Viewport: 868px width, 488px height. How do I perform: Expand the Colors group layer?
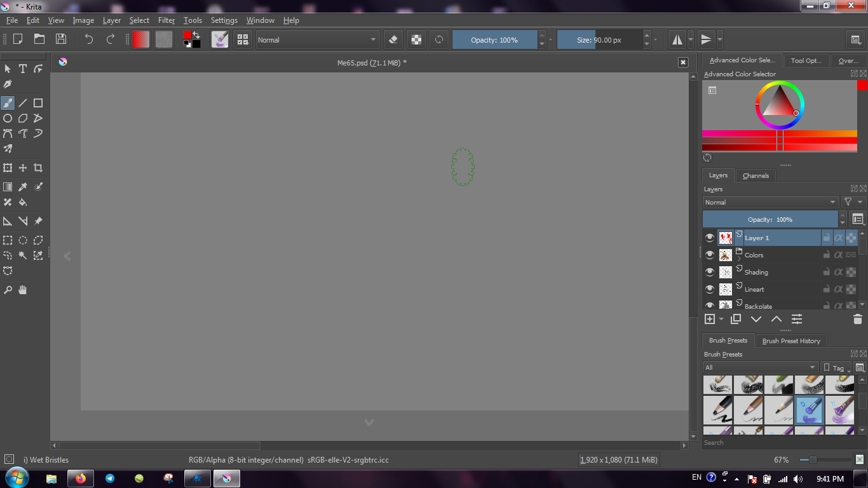739,259
